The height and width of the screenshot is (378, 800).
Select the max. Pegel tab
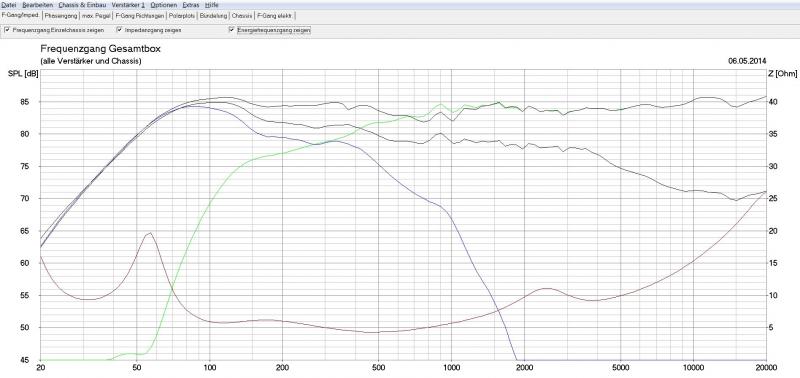tap(96, 16)
